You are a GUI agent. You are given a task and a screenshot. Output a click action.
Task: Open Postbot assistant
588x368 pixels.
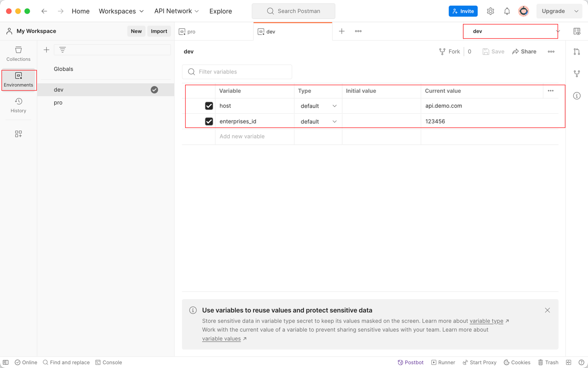411,362
